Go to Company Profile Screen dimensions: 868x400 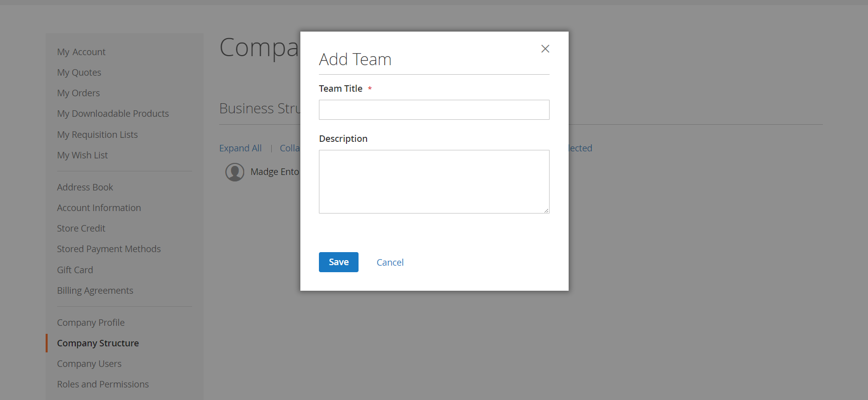pos(91,323)
